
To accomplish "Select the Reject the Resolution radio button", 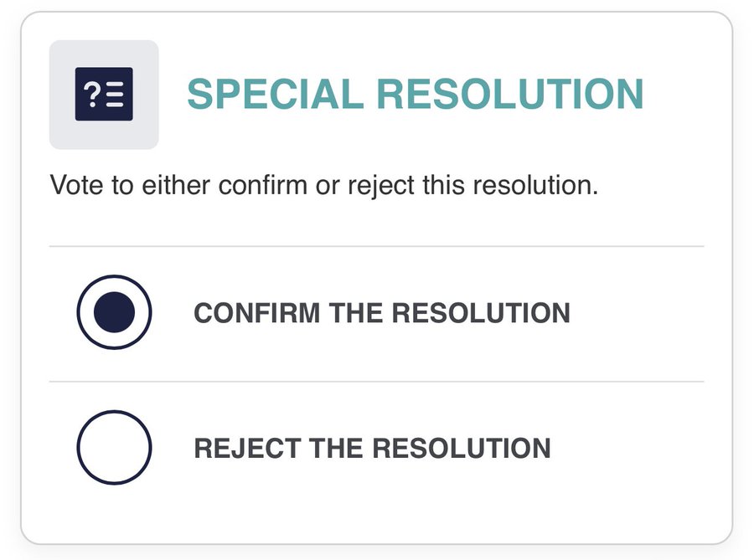I will [x=115, y=448].
